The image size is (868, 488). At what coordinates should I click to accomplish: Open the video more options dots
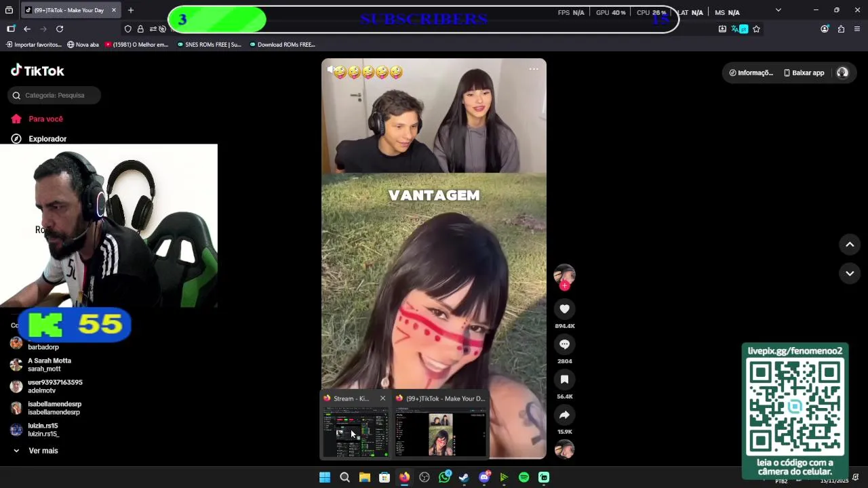[x=534, y=68]
